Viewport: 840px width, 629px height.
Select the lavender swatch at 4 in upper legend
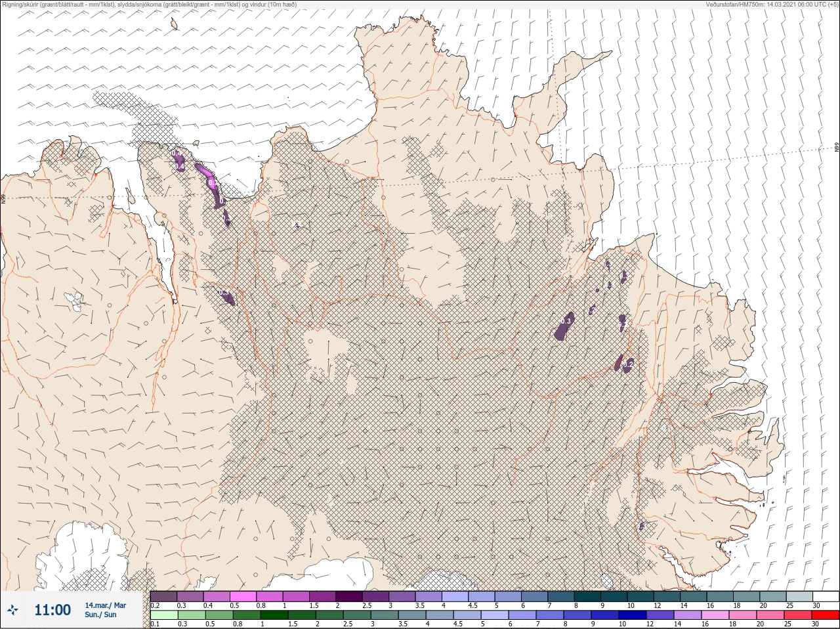coord(455,596)
